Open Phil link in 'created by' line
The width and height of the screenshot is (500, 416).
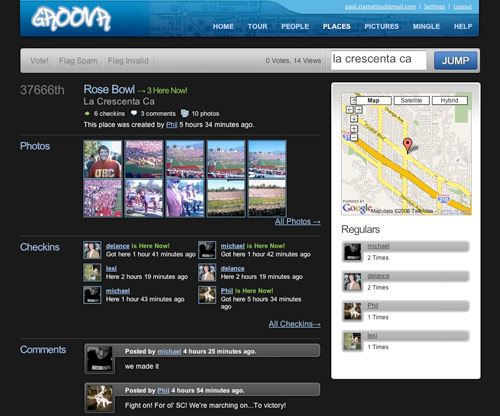coord(172,125)
